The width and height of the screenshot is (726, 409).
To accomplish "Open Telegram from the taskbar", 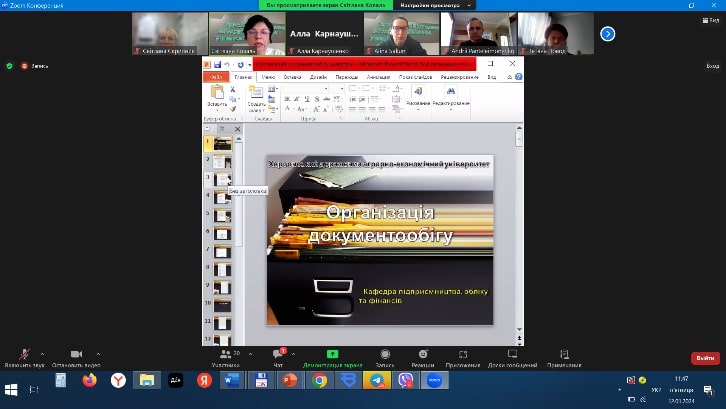I will pyautogui.click(x=377, y=380).
